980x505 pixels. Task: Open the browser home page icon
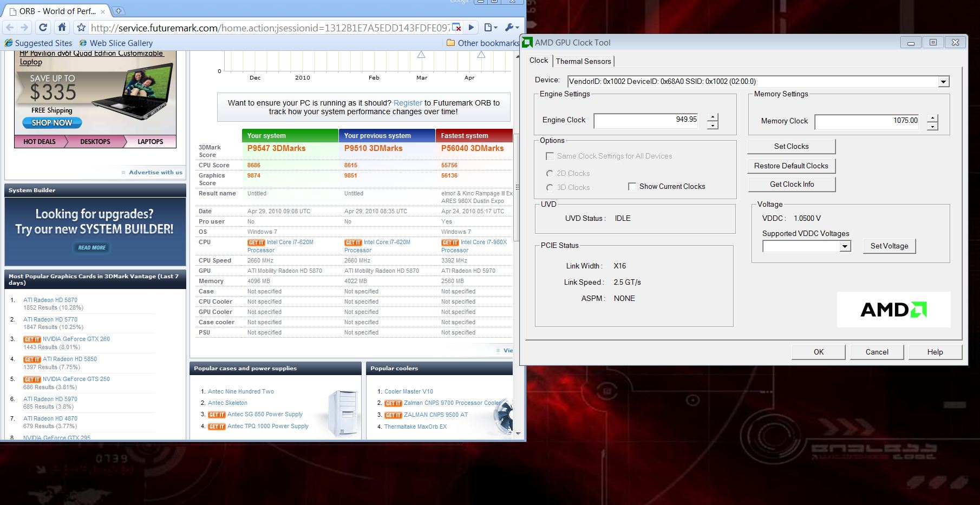coord(62,27)
